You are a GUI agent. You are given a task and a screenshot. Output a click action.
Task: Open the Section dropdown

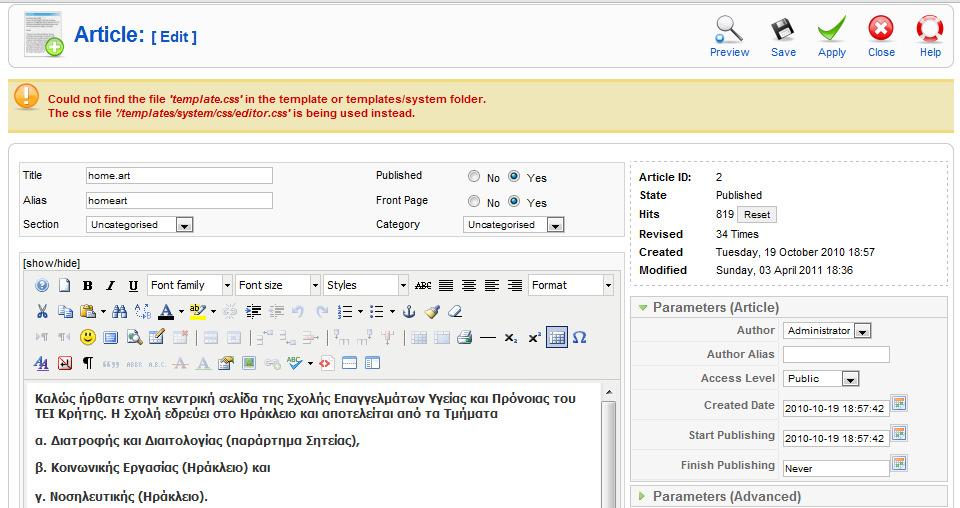pyautogui.click(x=140, y=225)
